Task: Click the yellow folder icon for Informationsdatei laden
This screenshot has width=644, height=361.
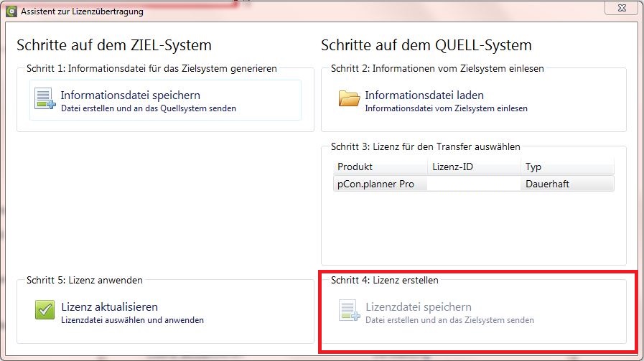Action: click(349, 98)
